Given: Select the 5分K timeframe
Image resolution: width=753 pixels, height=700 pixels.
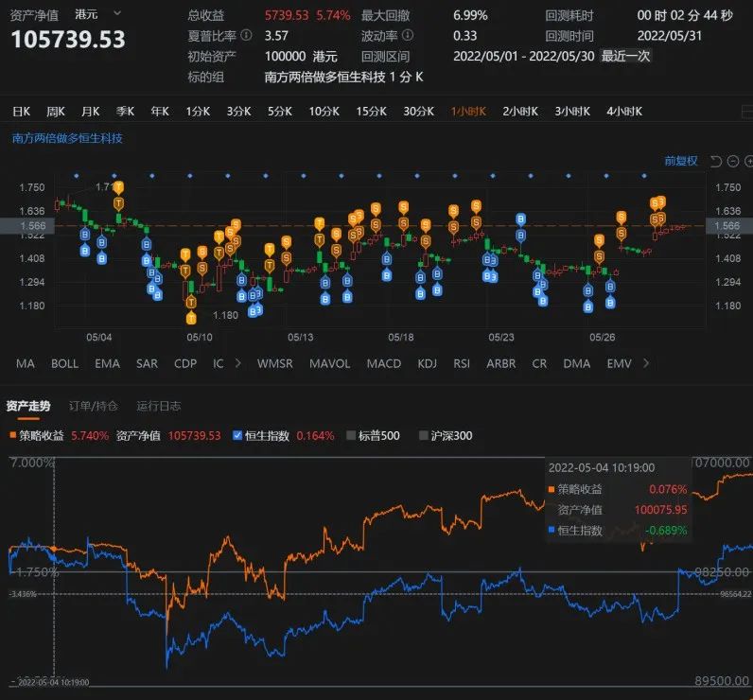Looking at the screenshot, I should click(x=280, y=112).
